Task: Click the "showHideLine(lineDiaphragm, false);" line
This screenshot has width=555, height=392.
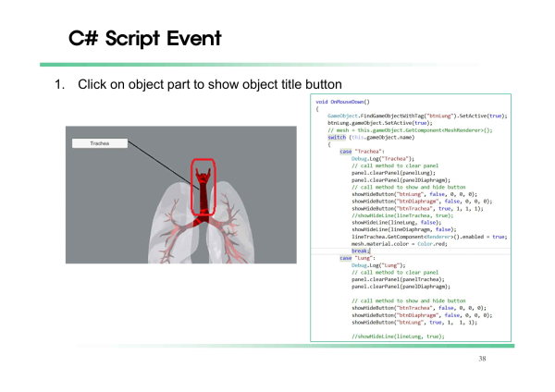Action: (x=404, y=229)
